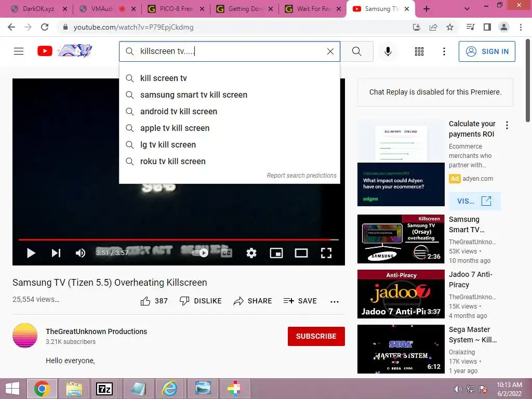Toggle the autoplay switch
This screenshot has height=399, width=532.
[x=201, y=253]
